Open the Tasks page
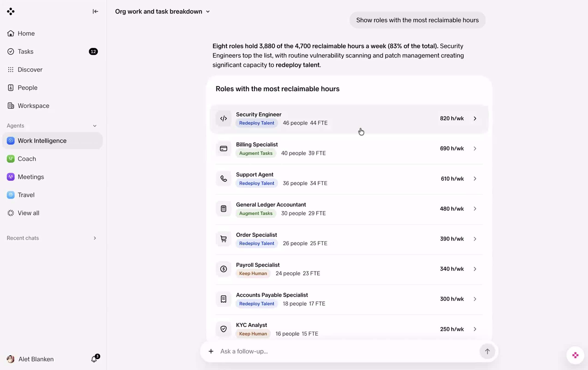 point(52,51)
